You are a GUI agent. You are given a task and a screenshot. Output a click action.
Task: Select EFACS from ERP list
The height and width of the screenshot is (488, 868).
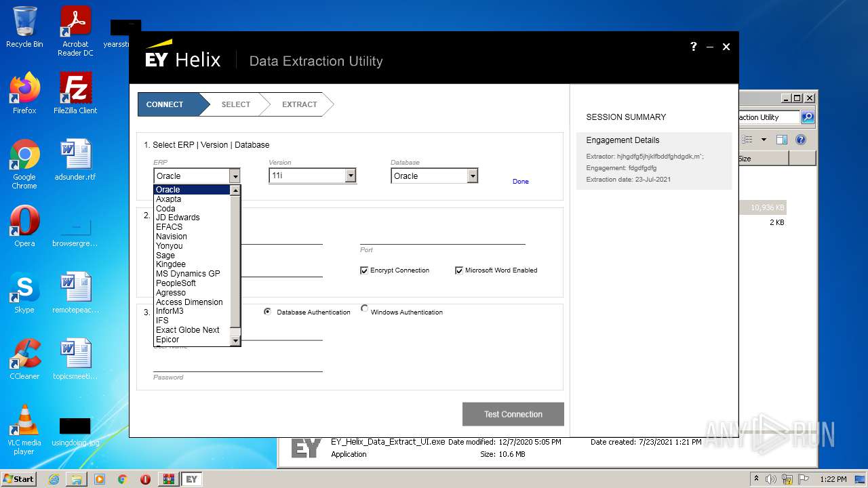pyautogui.click(x=192, y=227)
